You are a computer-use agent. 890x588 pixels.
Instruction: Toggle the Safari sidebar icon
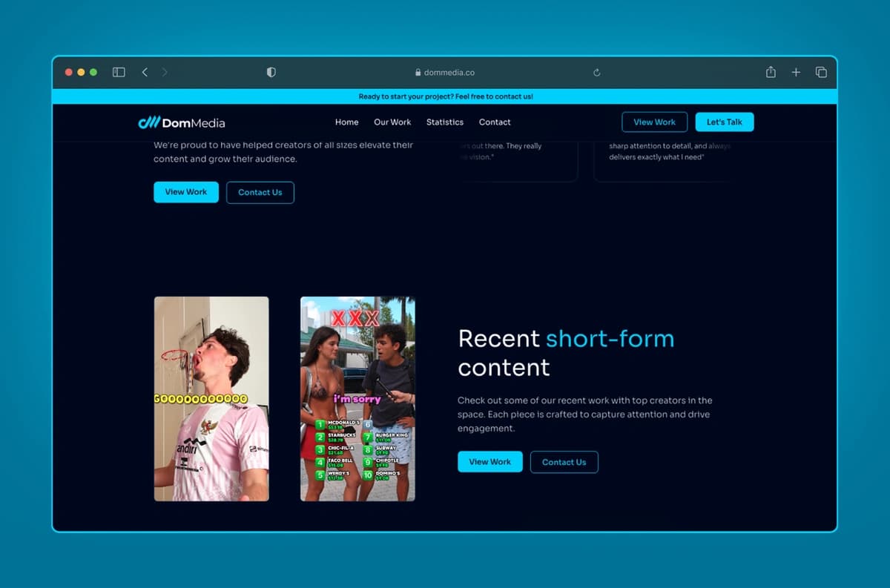coord(119,72)
